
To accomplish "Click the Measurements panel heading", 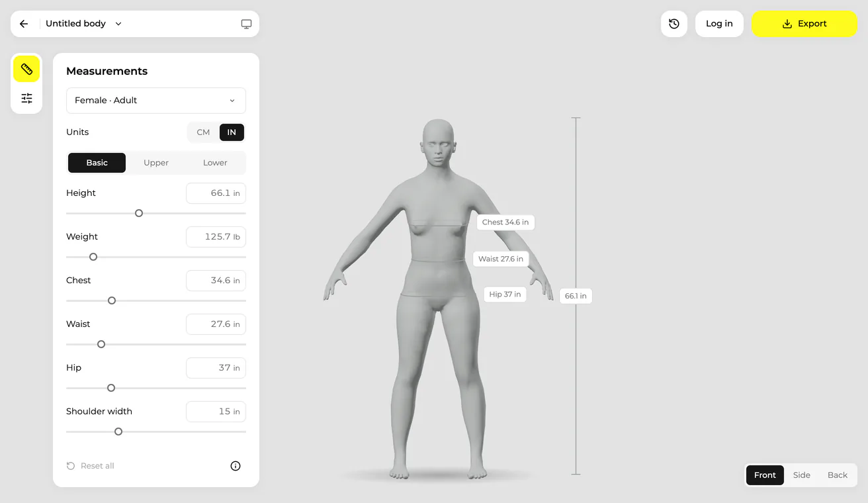I will tap(107, 71).
